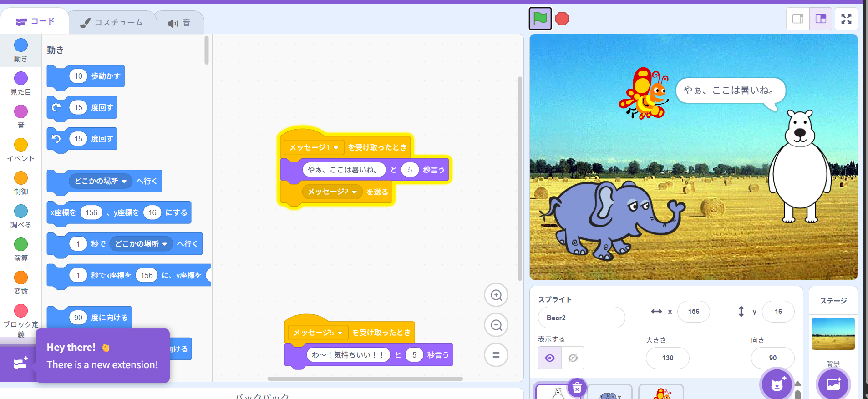
Task: Show the sprite with eye icon
Action: coord(550,358)
